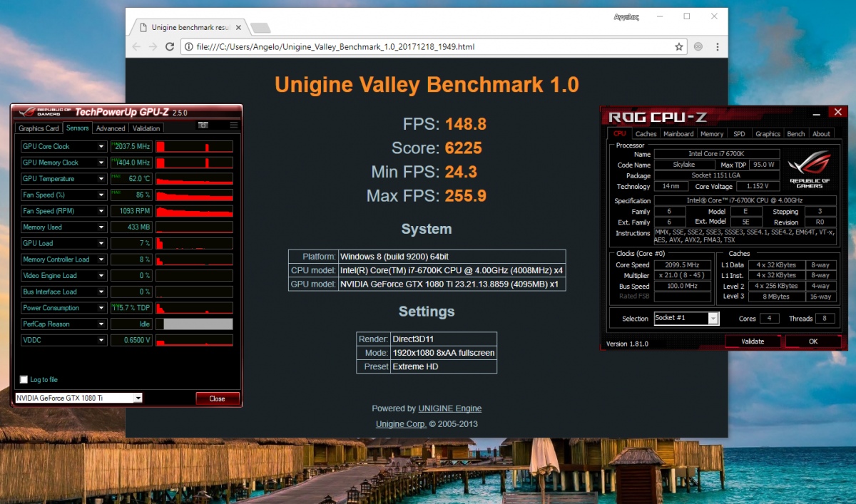
Task: Open the About tab in CPU-Z
Action: point(821,133)
